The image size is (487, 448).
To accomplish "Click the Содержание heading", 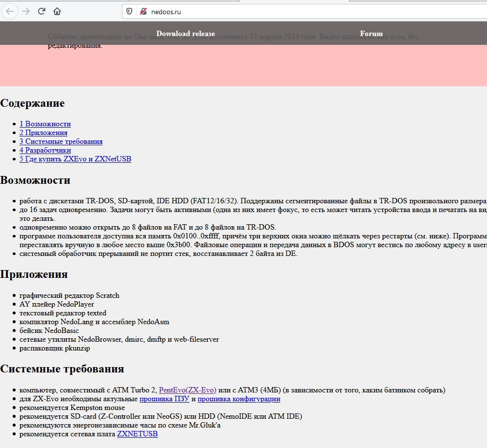I will pos(32,103).
